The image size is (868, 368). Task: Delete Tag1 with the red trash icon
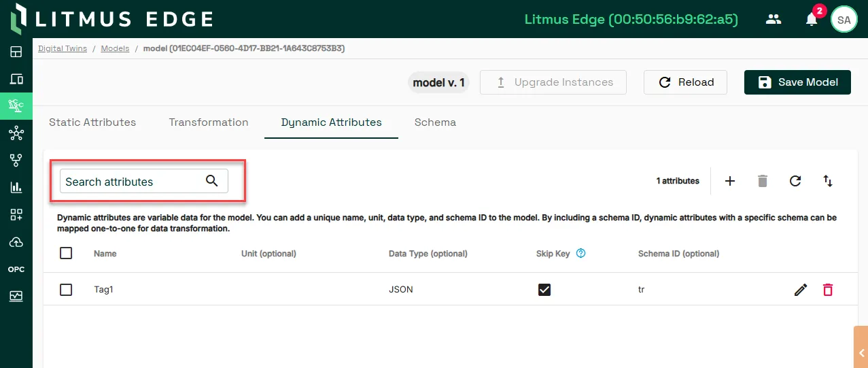[x=828, y=290]
